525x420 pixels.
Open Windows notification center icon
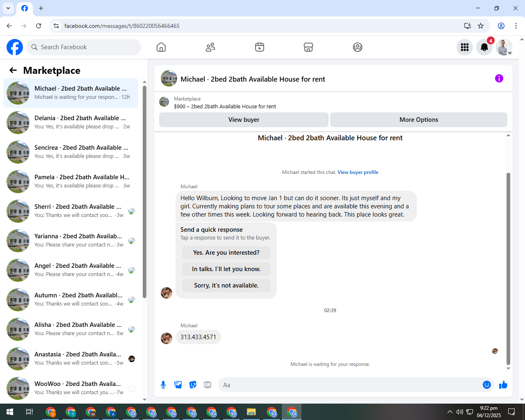pyautogui.click(x=511, y=412)
